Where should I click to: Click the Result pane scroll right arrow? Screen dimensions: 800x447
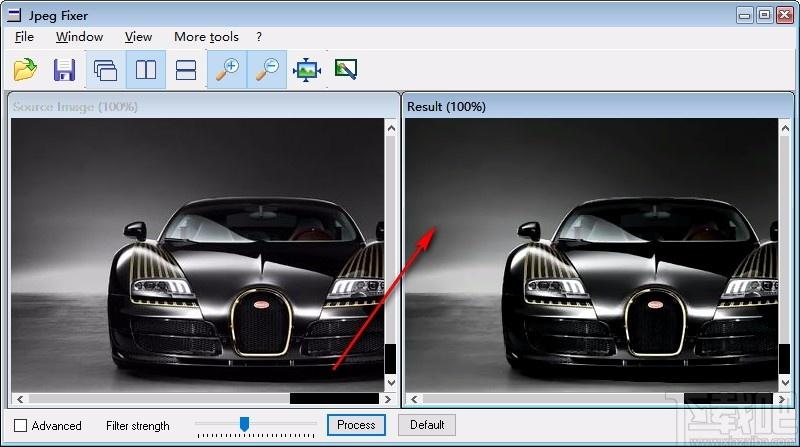pyautogui.click(x=782, y=399)
